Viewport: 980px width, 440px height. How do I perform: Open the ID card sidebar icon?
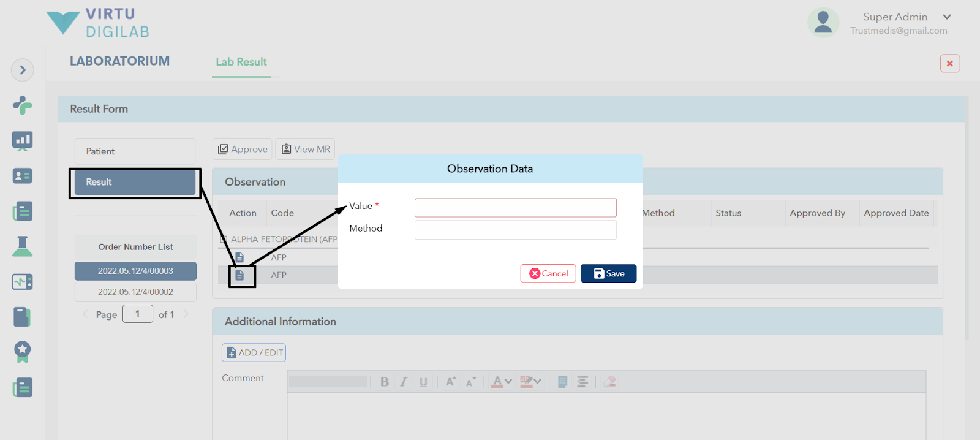(x=23, y=176)
